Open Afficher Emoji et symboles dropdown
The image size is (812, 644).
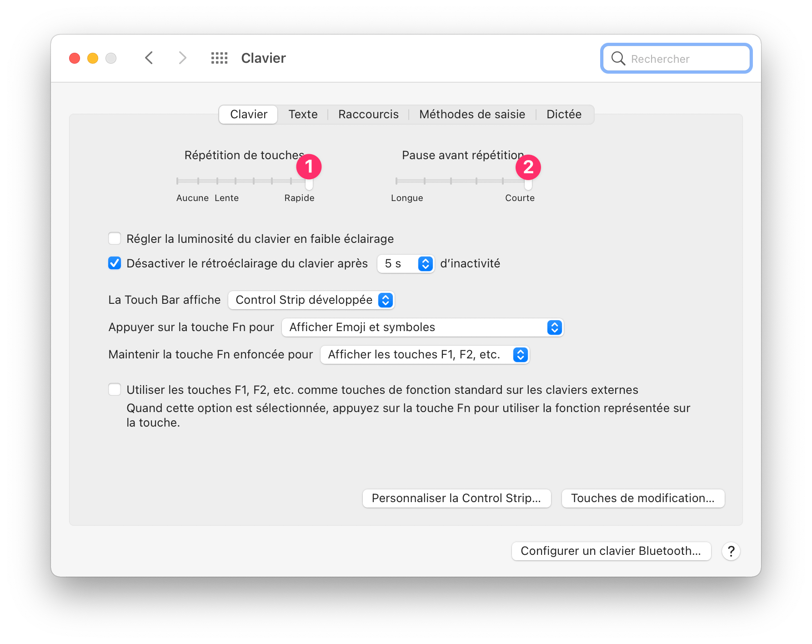pos(423,327)
